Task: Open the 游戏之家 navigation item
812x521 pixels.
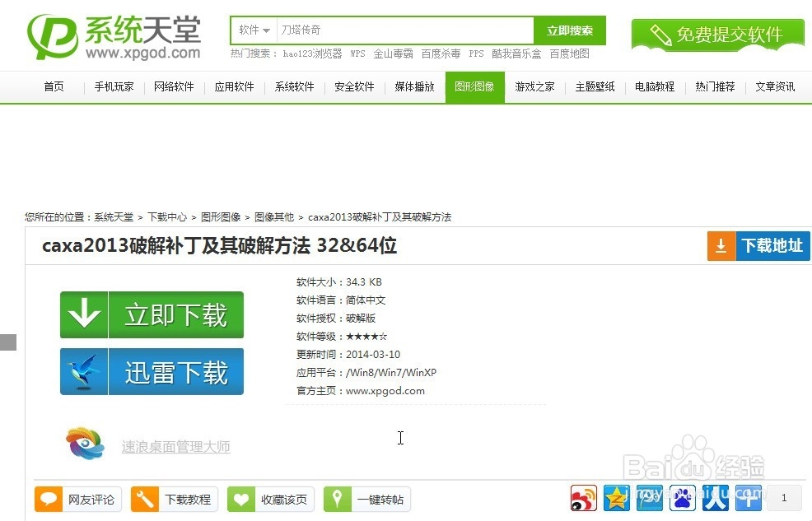Action: (x=535, y=86)
